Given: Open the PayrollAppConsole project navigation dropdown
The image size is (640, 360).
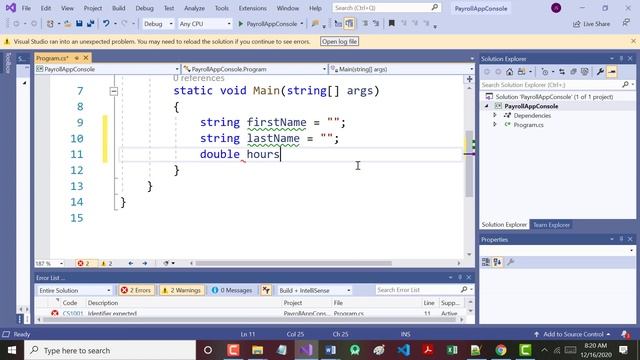Looking at the screenshot, I should 107,69.
